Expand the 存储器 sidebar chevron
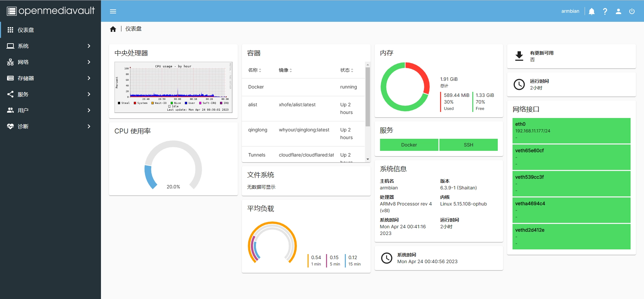Image resolution: width=644 pixels, height=299 pixels. [x=89, y=78]
